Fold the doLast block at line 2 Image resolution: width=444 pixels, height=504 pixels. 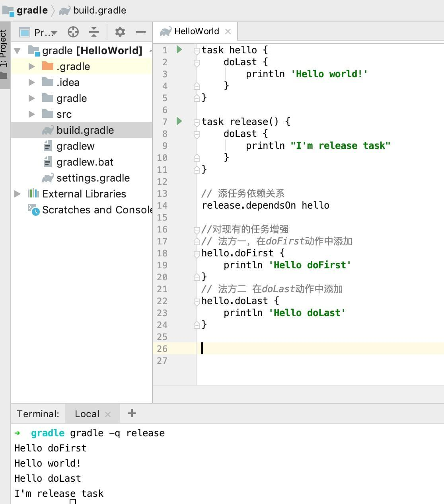[197, 63]
